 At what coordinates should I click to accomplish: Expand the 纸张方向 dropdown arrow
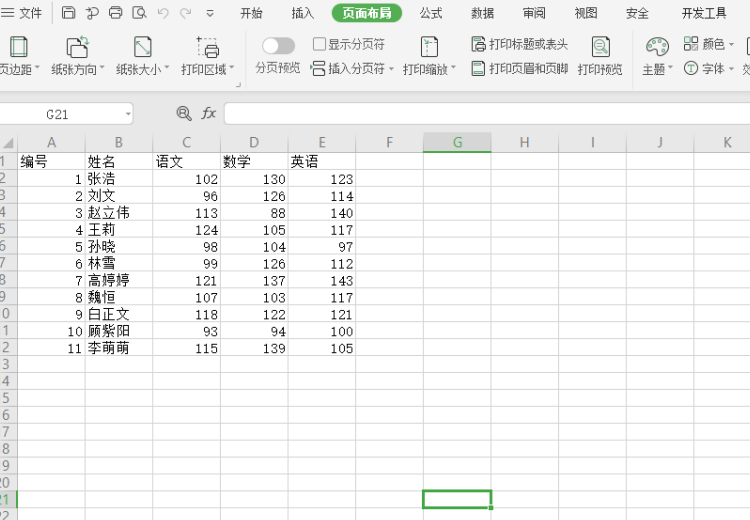102,68
